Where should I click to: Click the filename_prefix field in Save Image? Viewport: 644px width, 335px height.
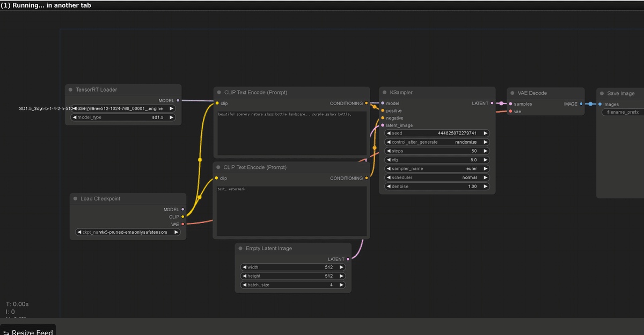click(x=623, y=113)
